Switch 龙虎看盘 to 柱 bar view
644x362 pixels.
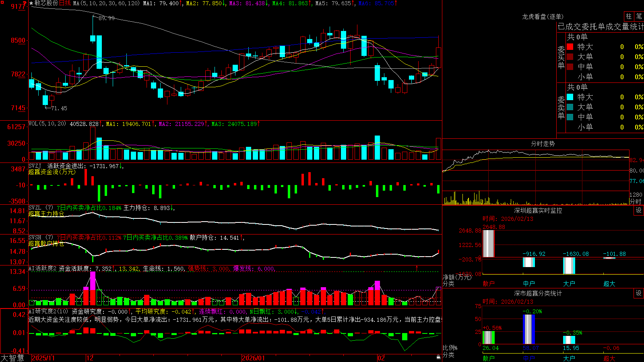click(629, 16)
